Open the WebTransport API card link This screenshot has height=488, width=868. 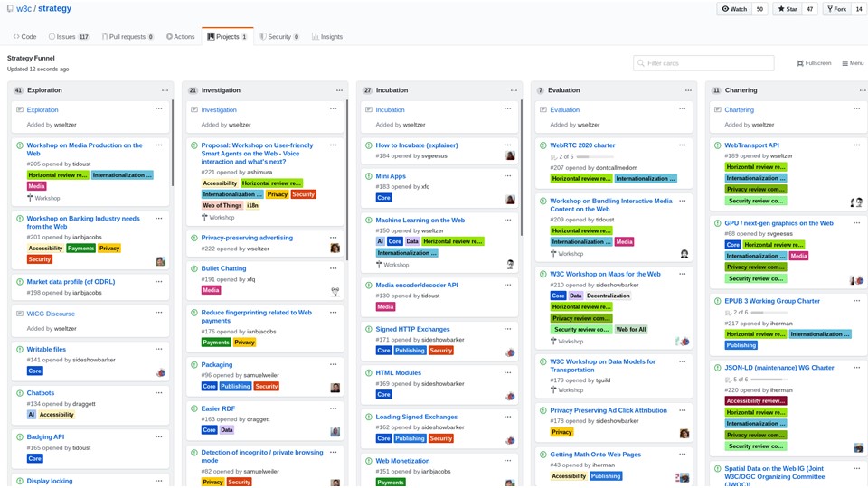tap(751, 145)
